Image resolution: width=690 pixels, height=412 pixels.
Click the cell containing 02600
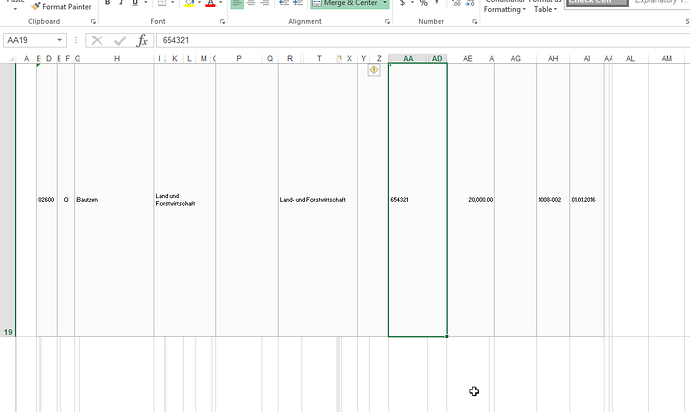pos(47,200)
